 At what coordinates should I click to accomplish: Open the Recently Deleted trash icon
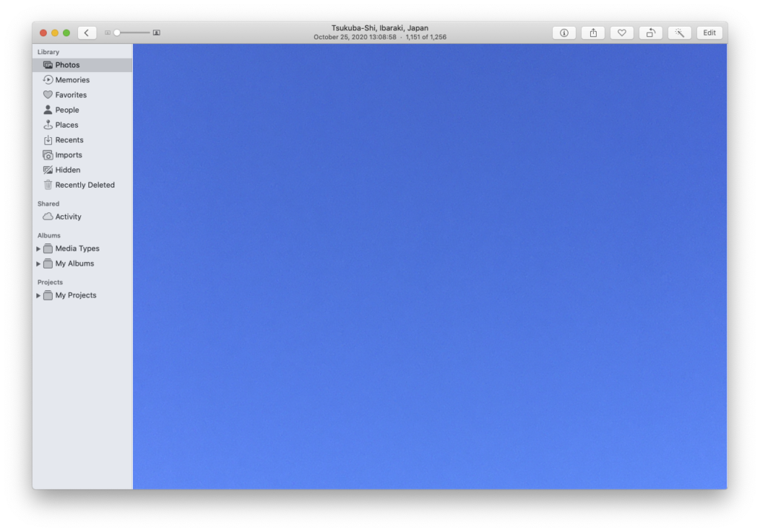(x=48, y=185)
